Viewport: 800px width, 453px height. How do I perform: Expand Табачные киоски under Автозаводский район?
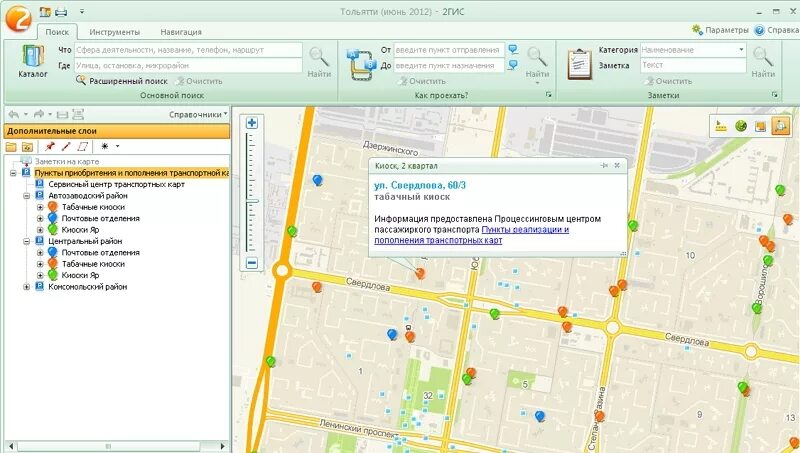(x=40, y=207)
